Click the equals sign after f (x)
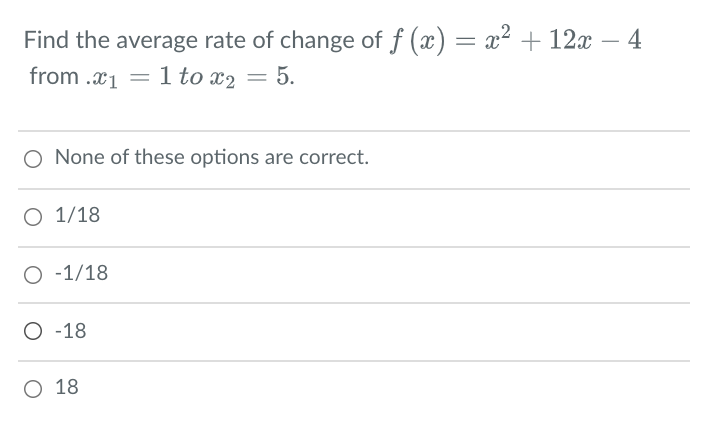Screen dimensions: 710x430 pos(465,41)
